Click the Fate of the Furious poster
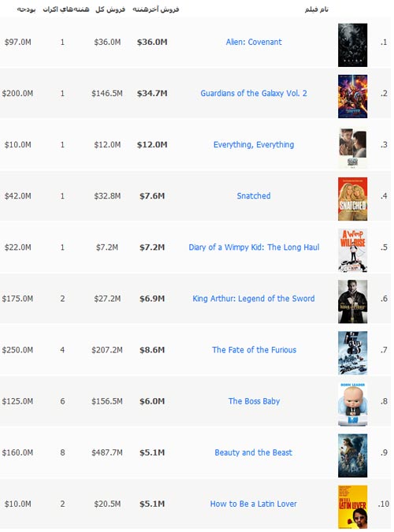This screenshot has height=532, width=394. pos(352,353)
